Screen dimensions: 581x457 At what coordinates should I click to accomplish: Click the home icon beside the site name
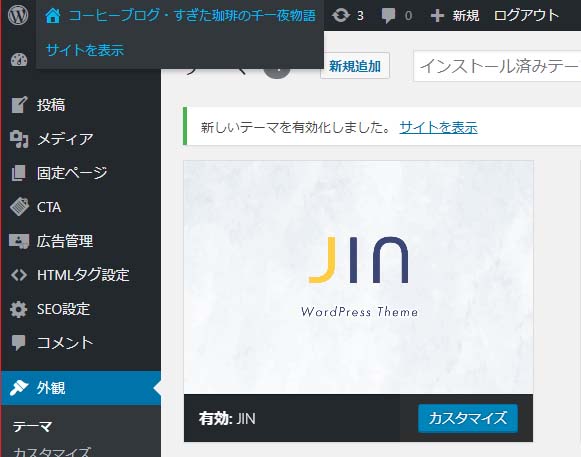53,16
